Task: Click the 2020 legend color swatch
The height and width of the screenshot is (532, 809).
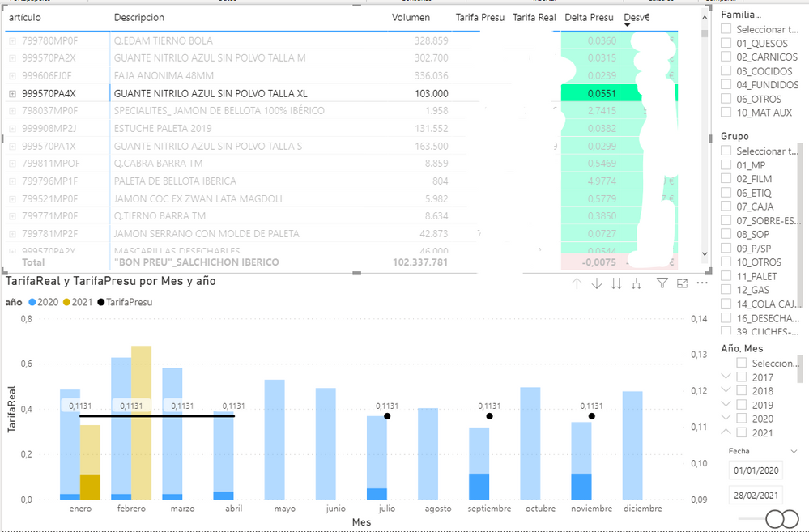Action: [32, 302]
